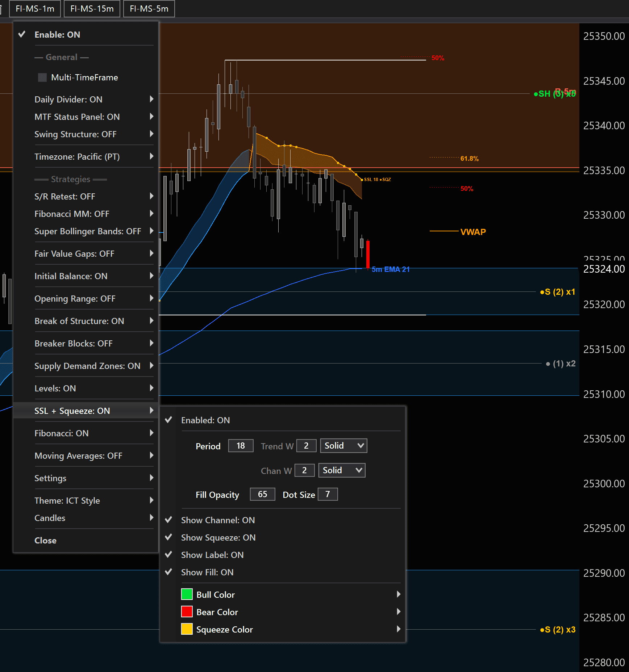Switch to the FI-MS-15m tab
This screenshot has width=629, height=672.
(92, 9)
